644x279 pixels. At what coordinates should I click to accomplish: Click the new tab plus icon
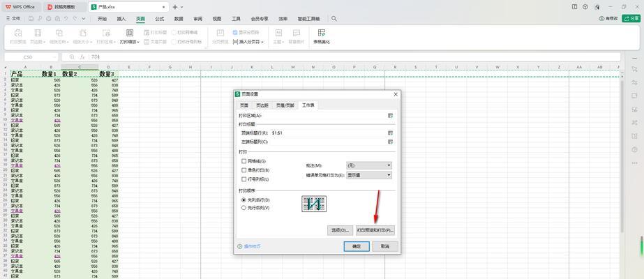[175, 7]
